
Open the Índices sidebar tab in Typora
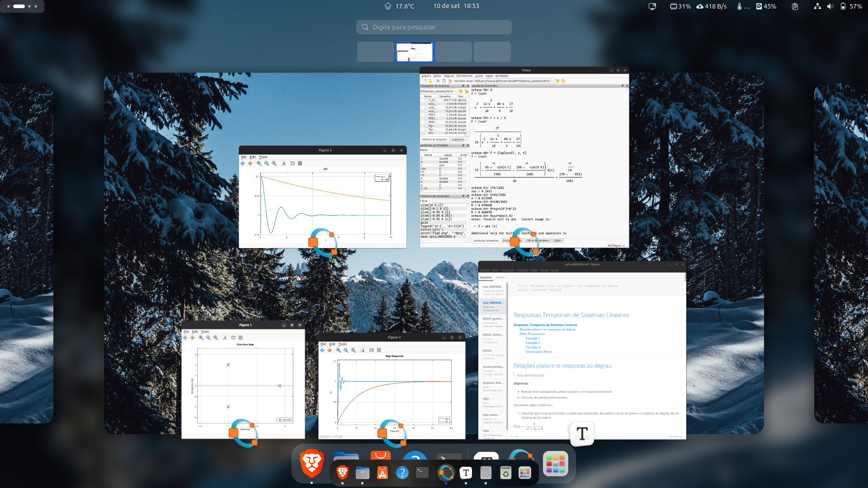click(500, 277)
